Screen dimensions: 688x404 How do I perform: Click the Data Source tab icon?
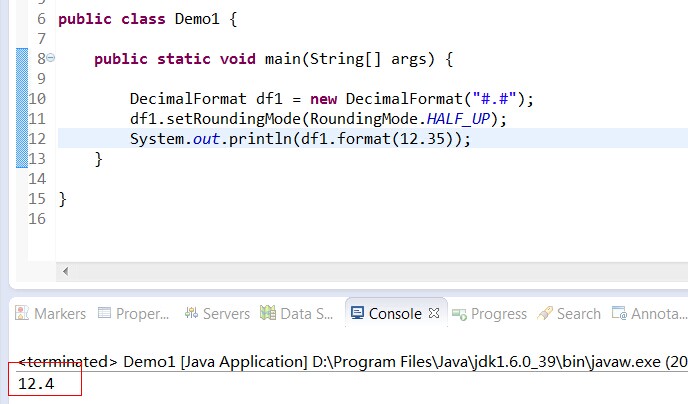click(x=268, y=313)
